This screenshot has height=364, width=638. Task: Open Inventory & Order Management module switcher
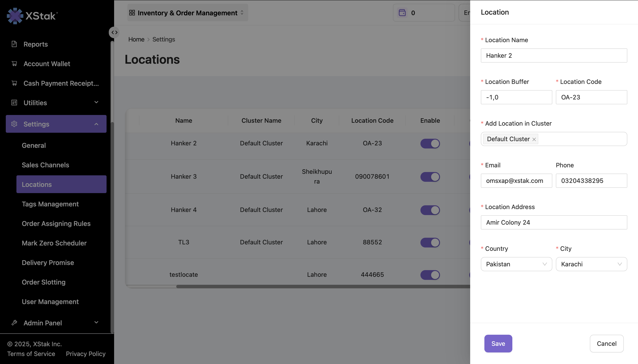point(188,13)
